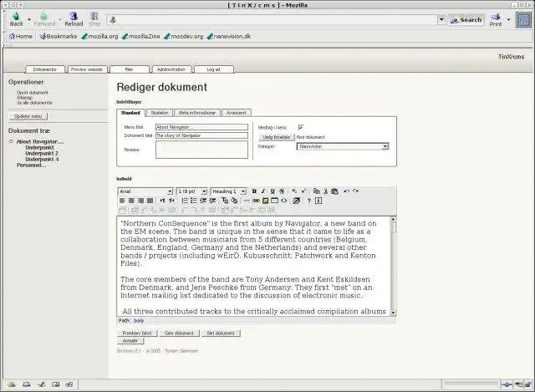Decrease indent of the paragraph

coord(203,201)
